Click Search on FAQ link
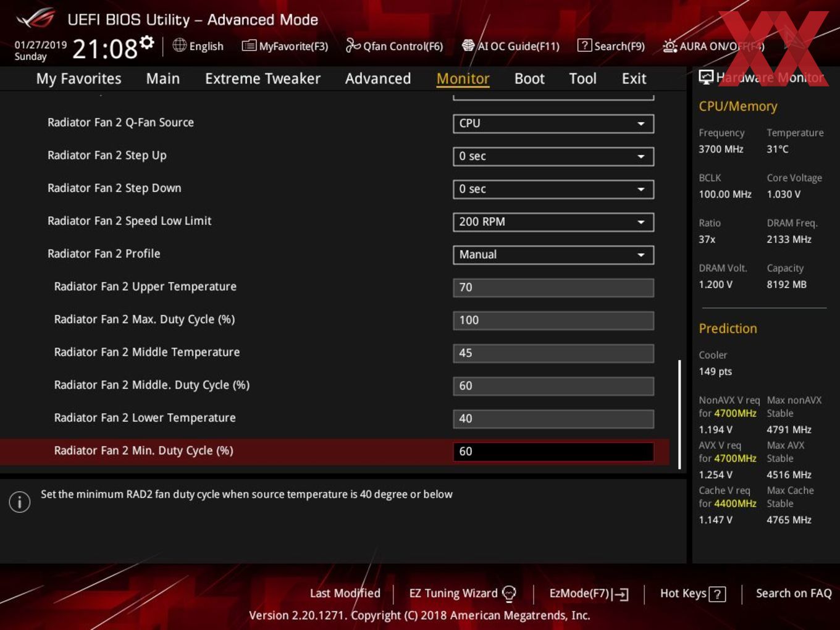The width and height of the screenshot is (840, 630). pyautogui.click(x=794, y=593)
